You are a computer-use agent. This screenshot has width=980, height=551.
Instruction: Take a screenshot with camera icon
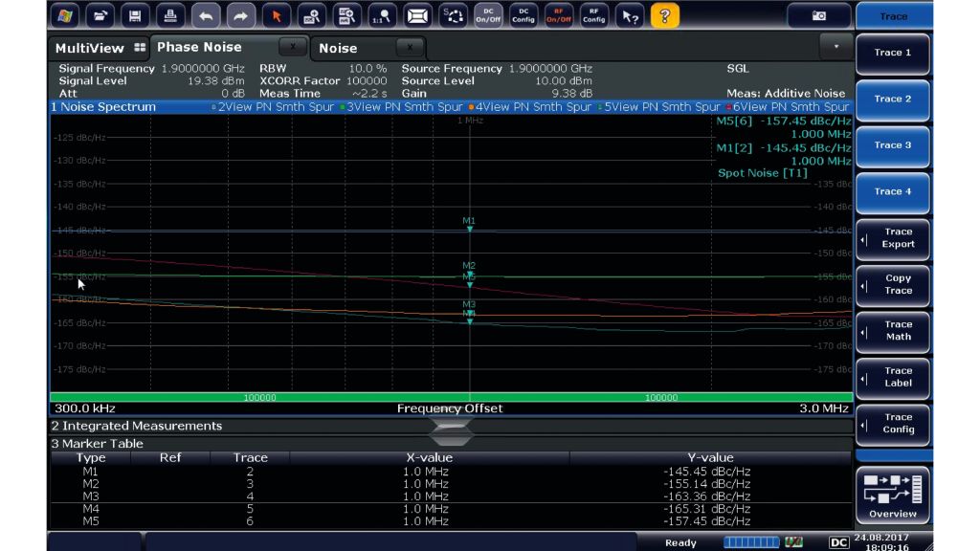[x=819, y=15]
